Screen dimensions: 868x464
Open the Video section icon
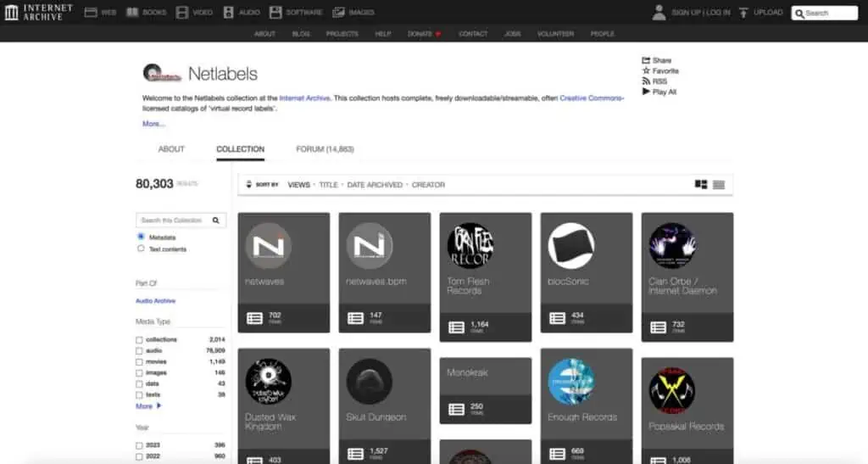coord(182,12)
